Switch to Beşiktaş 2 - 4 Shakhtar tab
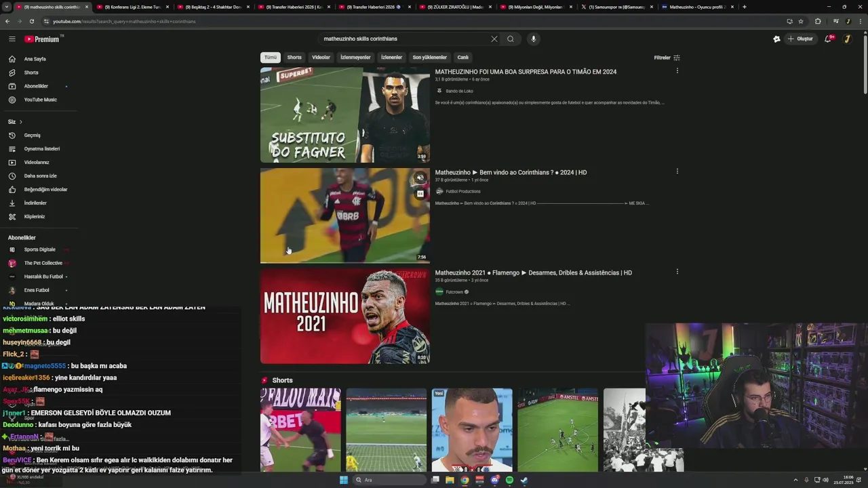The image size is (868, 488). pos(213,7)
